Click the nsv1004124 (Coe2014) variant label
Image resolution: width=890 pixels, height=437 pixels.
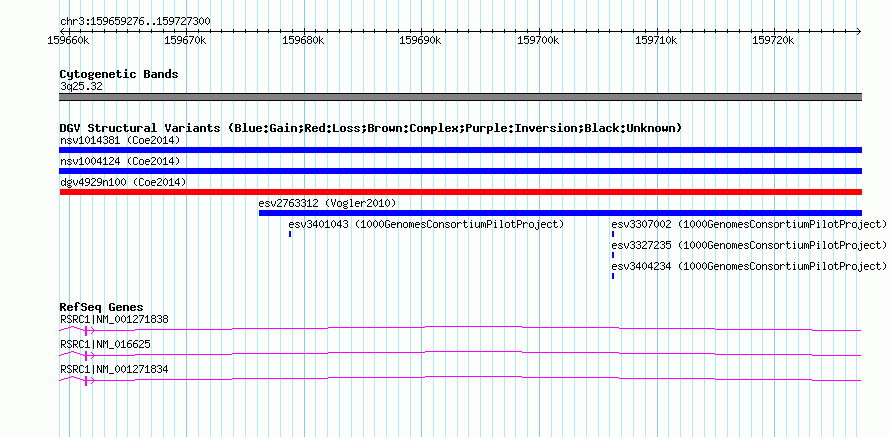(120, 161)
